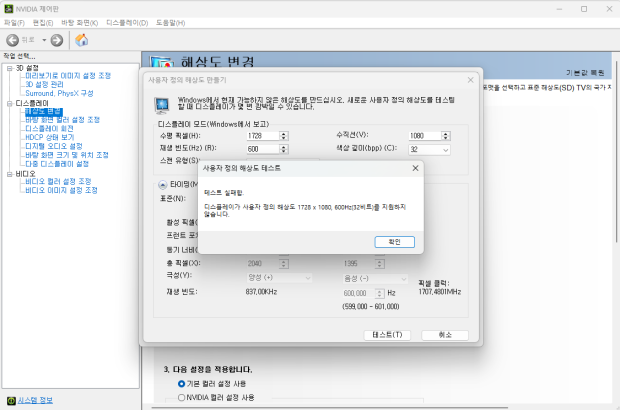Select 3D 설정 관리 item

coord(44,85)
